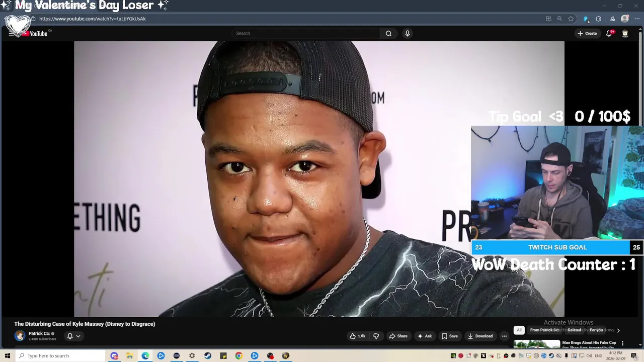Image resolution: width=644 pixels, height=362 pixels.
Task: Open the YouTube account avatar menu
Action: pos(625,33)
